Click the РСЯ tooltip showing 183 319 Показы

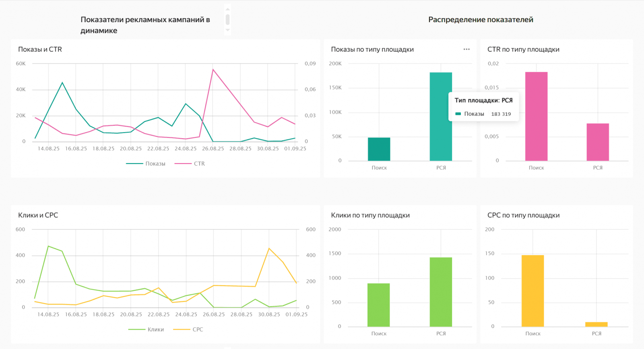pyautogui.click(x=483, y=107)
